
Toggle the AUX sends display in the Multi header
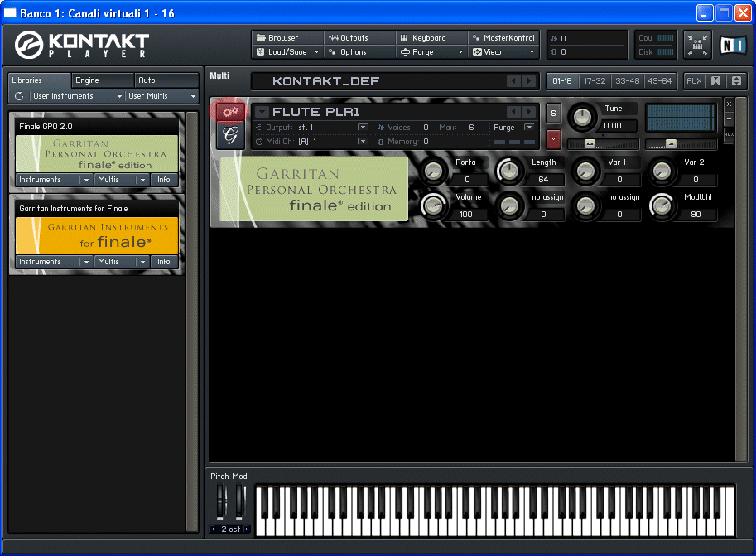[x=694, y=81]
